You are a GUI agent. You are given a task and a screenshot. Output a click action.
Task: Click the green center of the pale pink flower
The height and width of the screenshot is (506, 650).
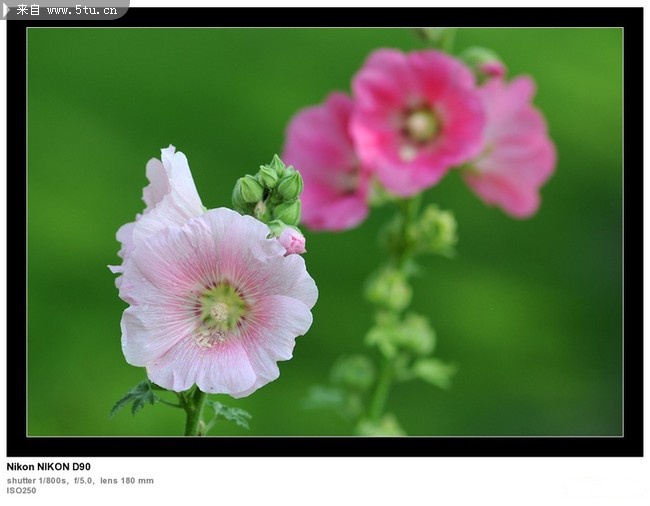click(221, 308)
